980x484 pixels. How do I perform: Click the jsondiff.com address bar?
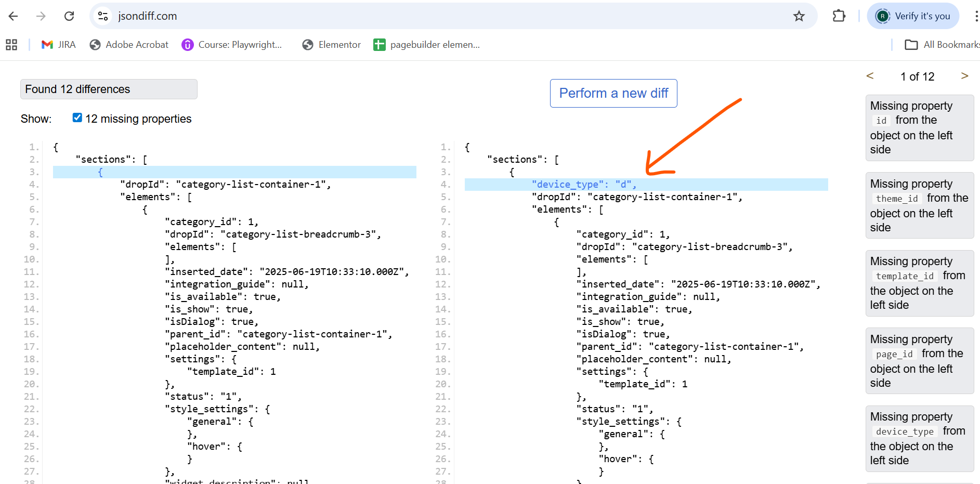click(452, 16)
